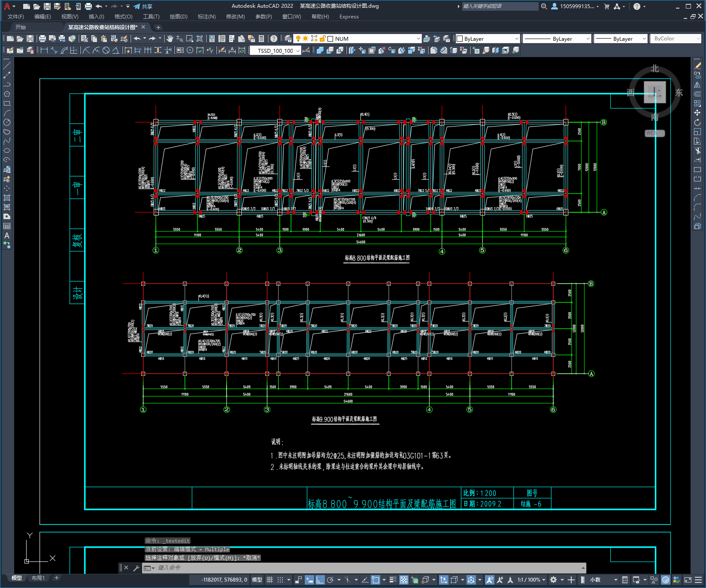
Task: Click the Zoom Window icon
Action: click(190, 39)
